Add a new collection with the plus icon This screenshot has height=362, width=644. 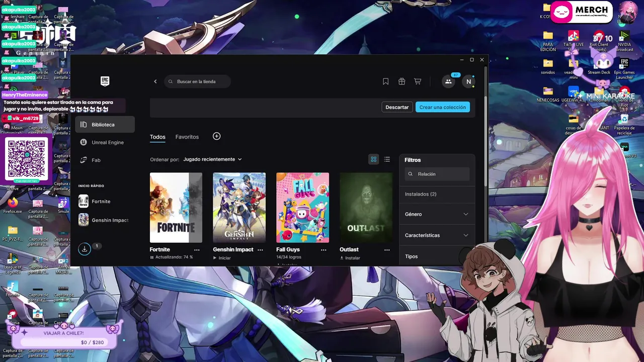click(216, 136)
